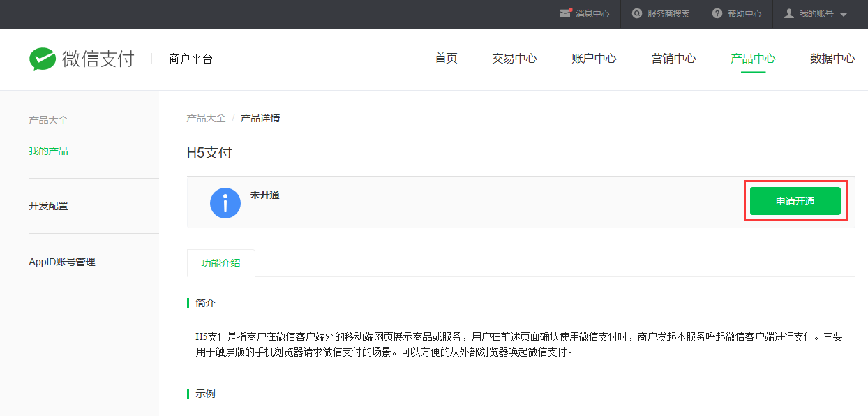Open 开发配置 in the left sidebar
The width and height of the screenshot is (868, 416).
(48, 206)
